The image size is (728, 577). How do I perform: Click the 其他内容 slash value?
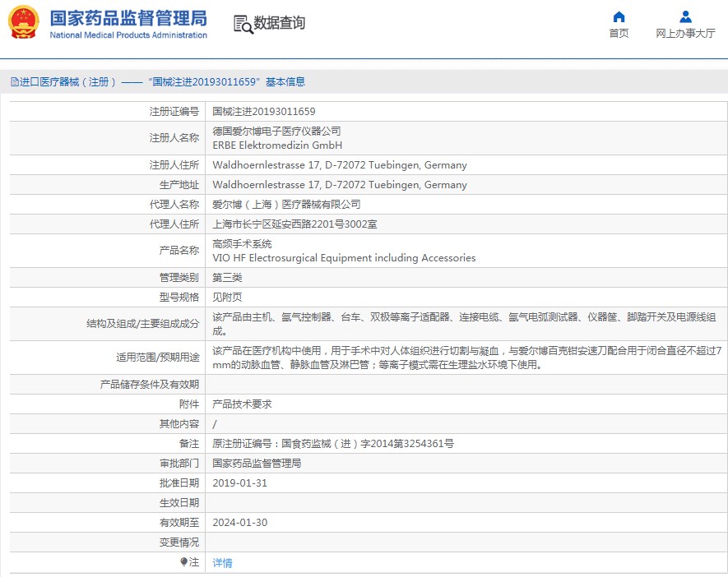point(215,424)
